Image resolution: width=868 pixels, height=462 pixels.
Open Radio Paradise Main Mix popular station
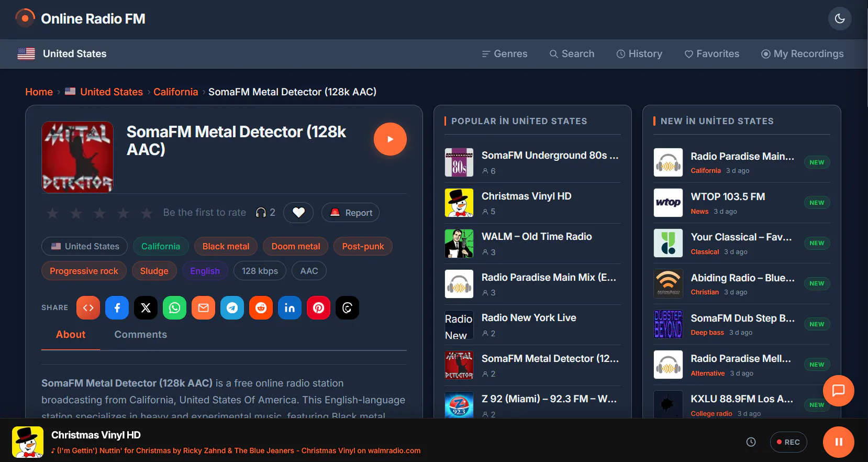[x=532, y=284]
